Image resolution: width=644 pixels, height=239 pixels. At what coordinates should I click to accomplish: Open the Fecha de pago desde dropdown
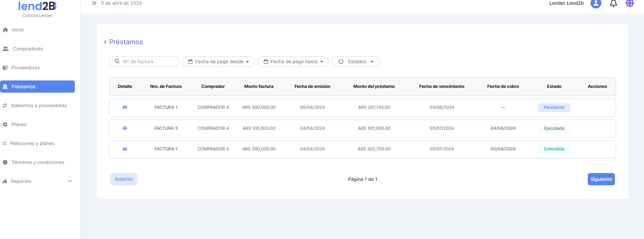pos(218,62)
